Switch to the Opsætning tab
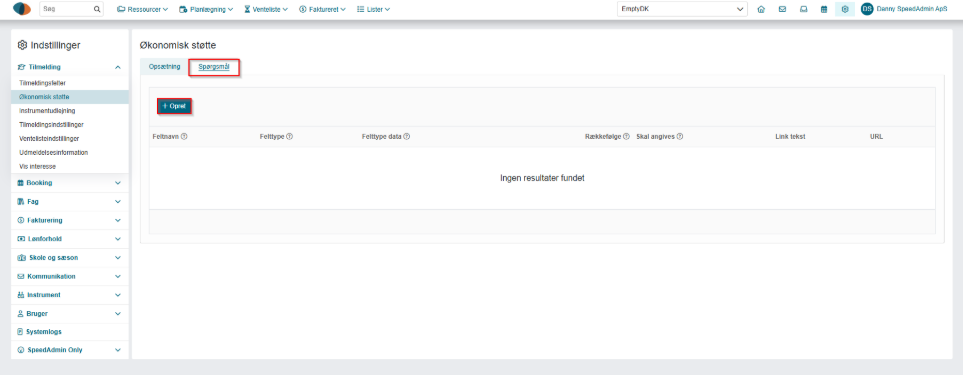The width and height of the screenshot is (963, 375). pos(164,67)
